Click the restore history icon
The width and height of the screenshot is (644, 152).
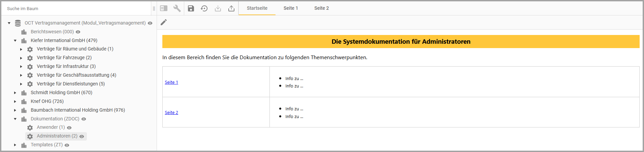pos(204,8)
